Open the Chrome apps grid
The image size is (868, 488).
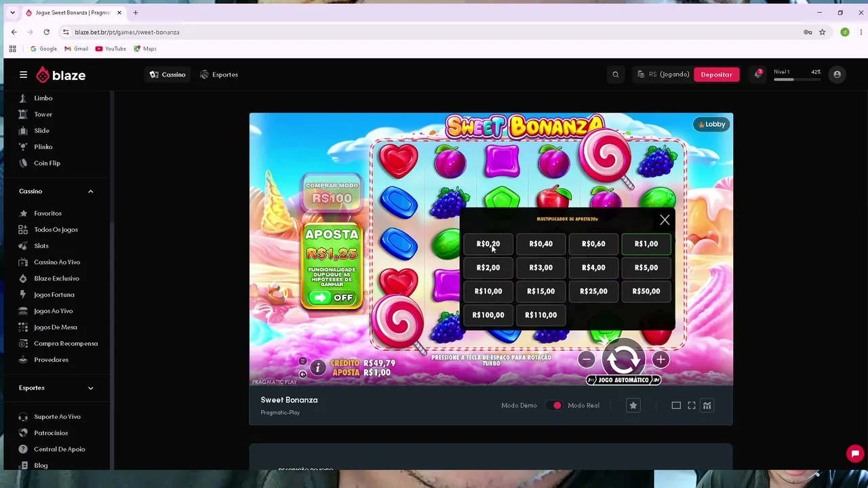[x=12, y=49]
